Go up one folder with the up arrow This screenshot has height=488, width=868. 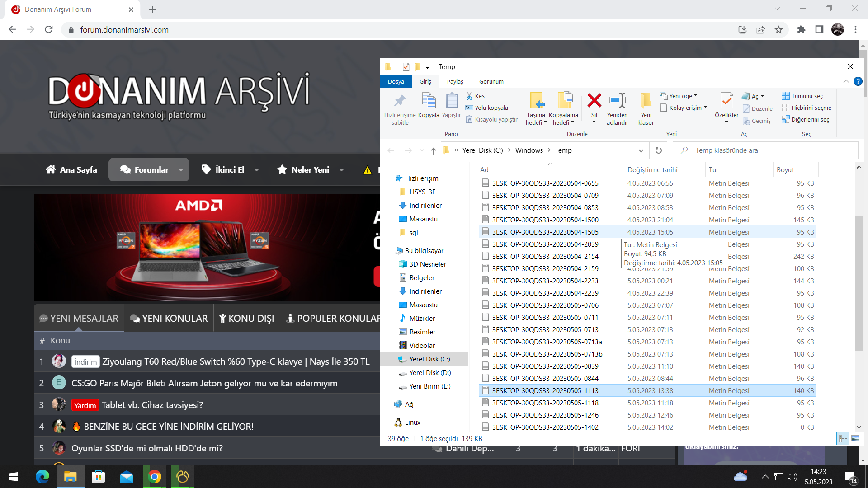[433, 150]
